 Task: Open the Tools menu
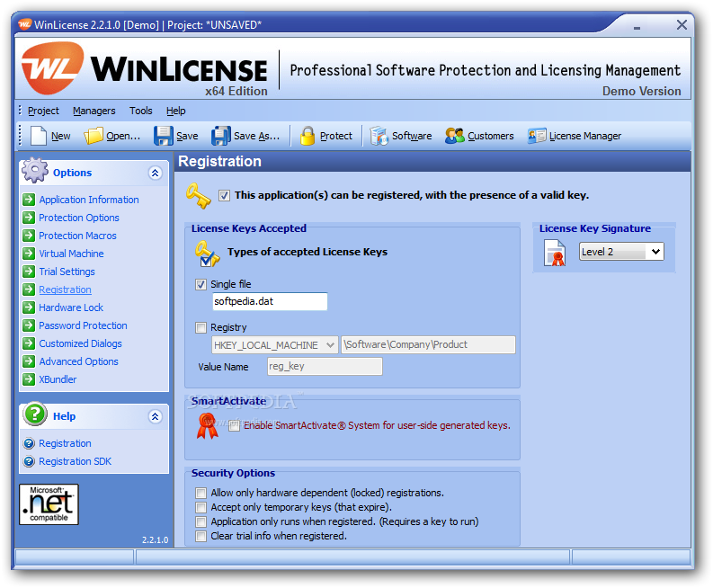(x=141, y=111)
